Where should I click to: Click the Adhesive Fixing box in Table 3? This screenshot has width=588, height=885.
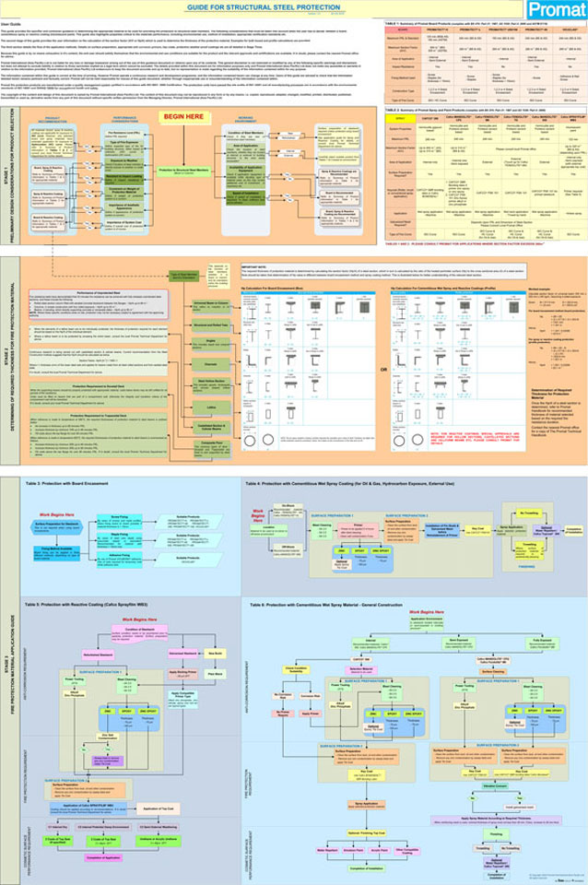click(120, 560)
